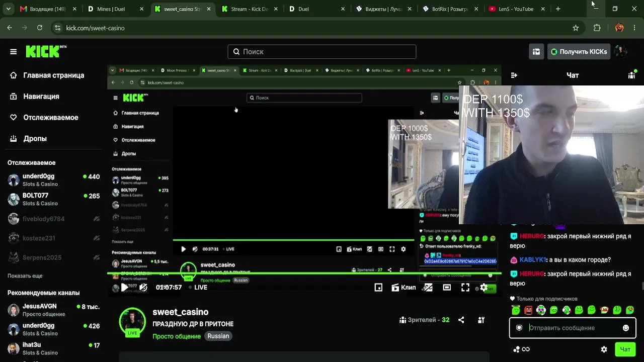Image resolution: width=644 pixels, height=362 pixels.
Task: Show the chat viewers list icon
Action: [x=632, y=75]
